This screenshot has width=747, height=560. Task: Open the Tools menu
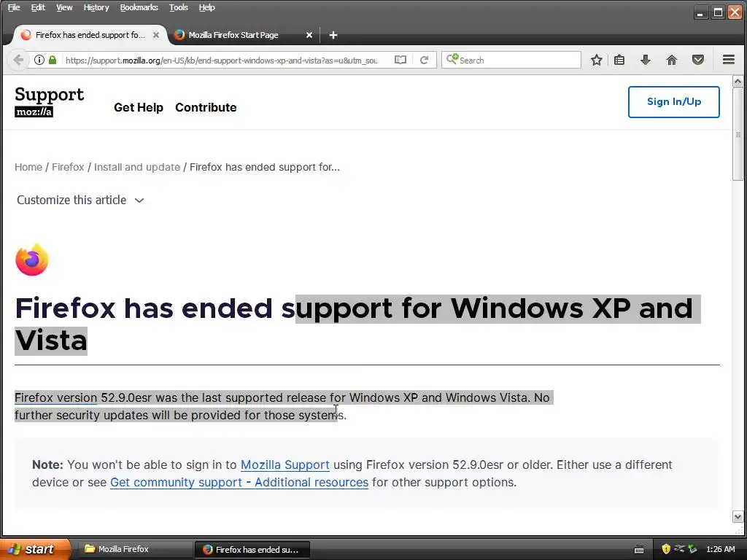178,7
